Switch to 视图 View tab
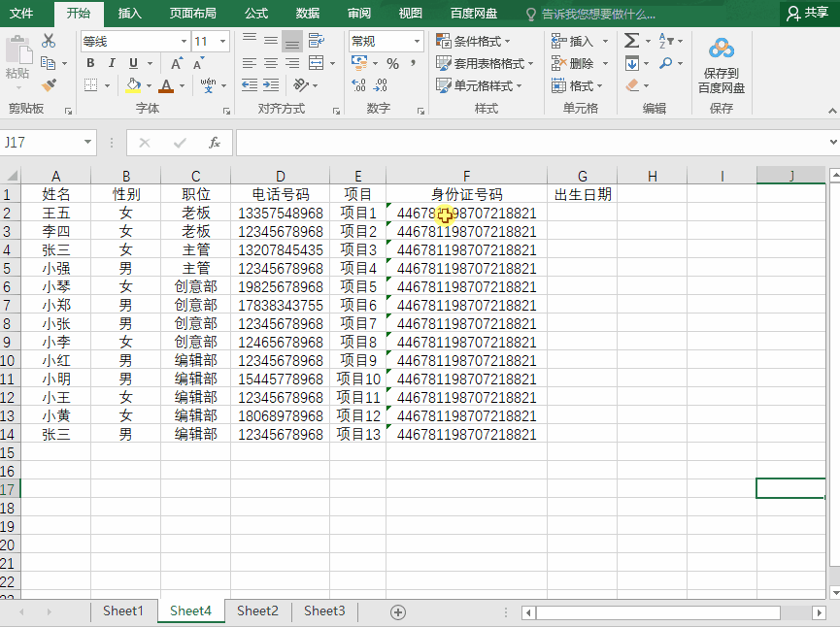The width and height of the screenshot is (840, 627). pos(411,14)
